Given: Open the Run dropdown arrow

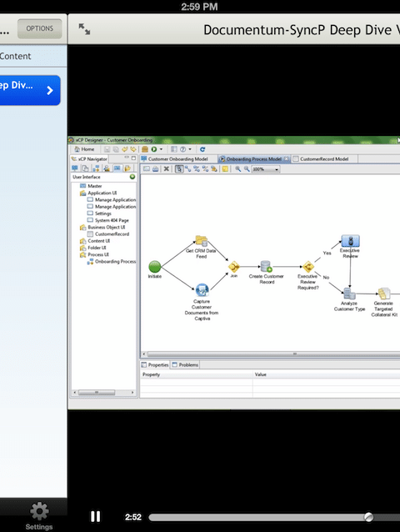Looking at the screenshot, I should click(x=161, y=149).
